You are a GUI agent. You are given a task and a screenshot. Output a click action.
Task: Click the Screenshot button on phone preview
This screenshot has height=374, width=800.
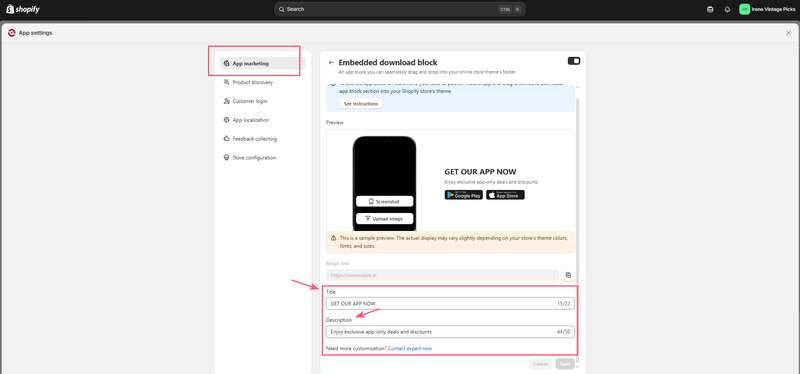click(384, 202)
